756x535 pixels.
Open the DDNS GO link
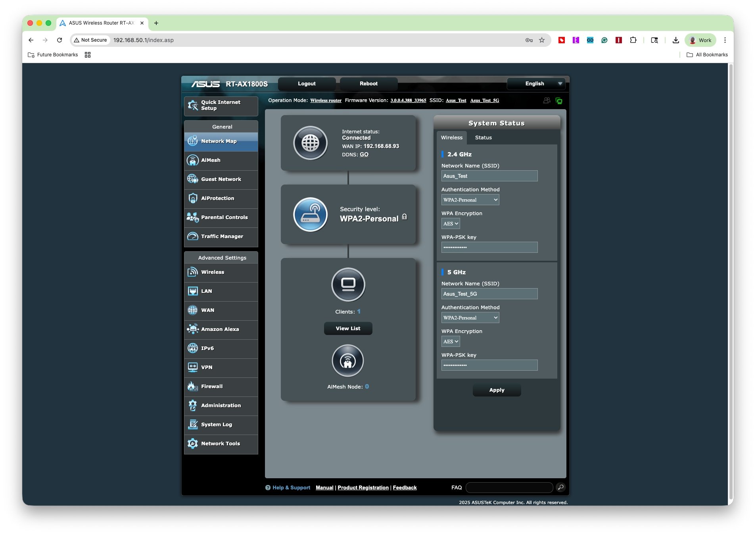pos(364,155)
